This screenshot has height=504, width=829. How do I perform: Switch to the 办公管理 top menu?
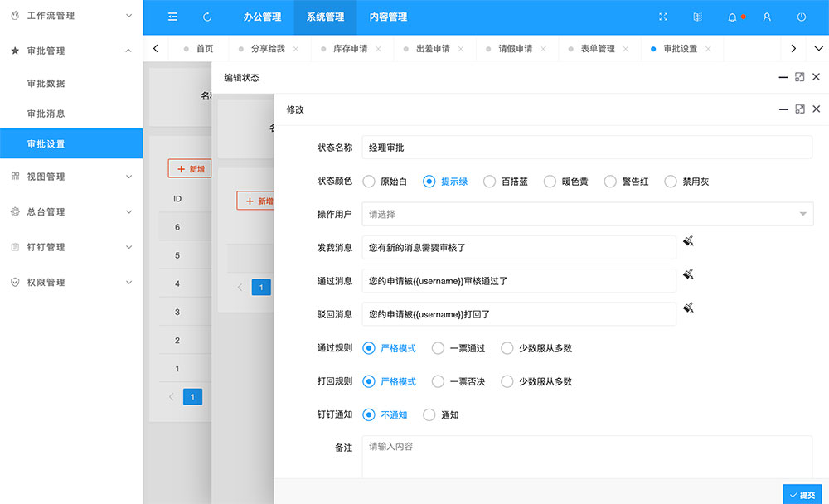pyautogui.click(x=262, y=17)
